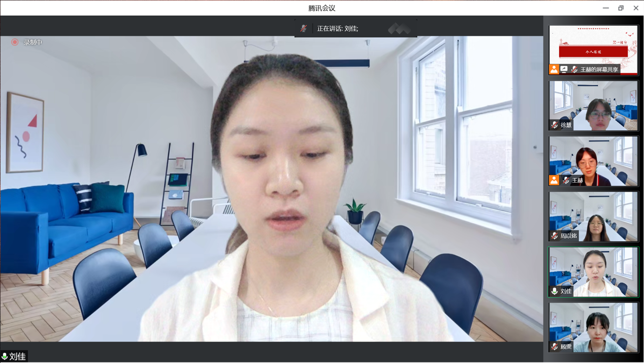Click host badge on 王赫的屏幕共享 thumbnail
644x363 pixels.
(x=554, y=69)
